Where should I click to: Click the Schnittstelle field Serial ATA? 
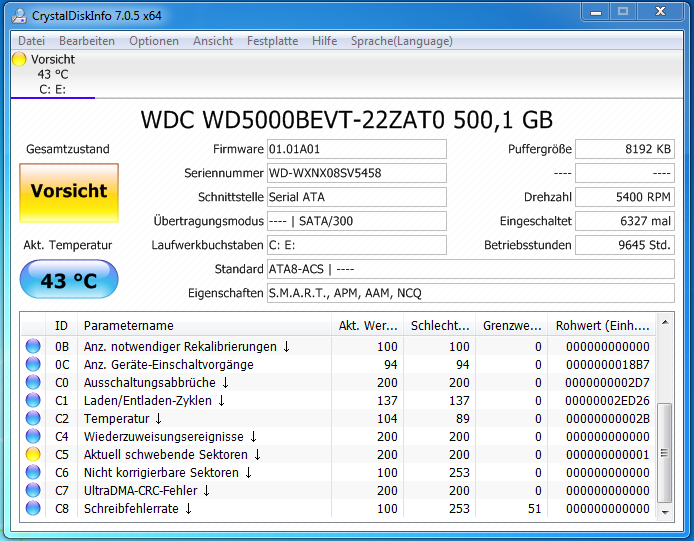coord(357,197)
